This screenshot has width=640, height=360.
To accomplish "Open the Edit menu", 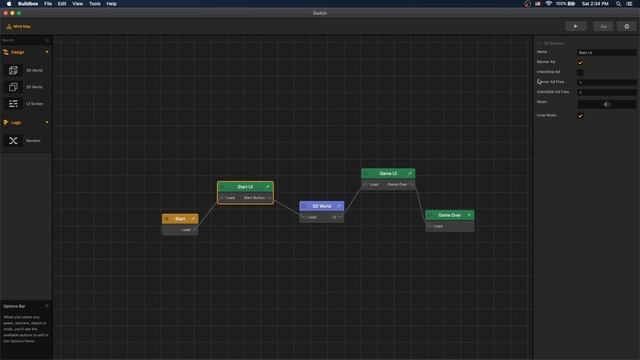I will click(x=62, y=4).
